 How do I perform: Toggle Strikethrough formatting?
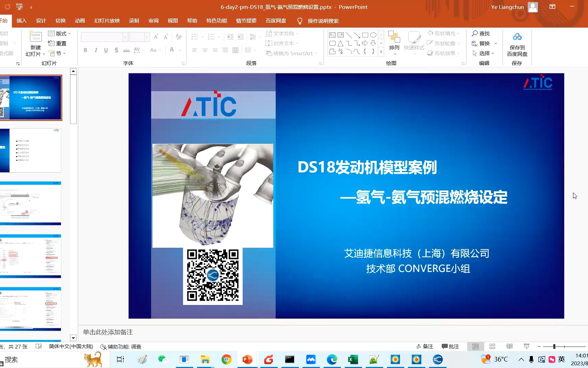[126, 50]
